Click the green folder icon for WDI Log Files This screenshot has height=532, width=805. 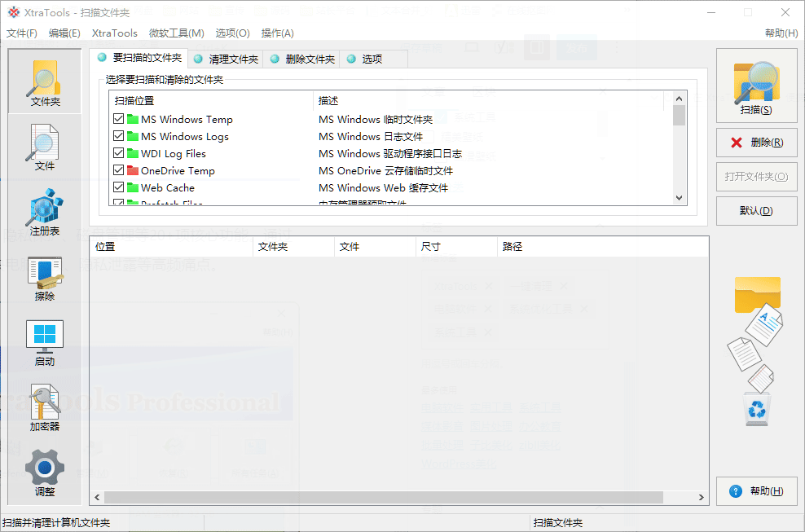pos(133,153)
